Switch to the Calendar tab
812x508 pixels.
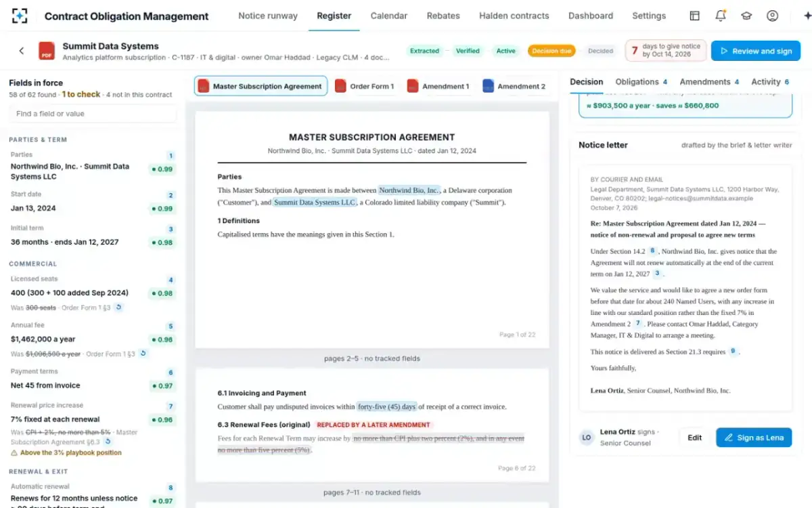pos(389,16)
